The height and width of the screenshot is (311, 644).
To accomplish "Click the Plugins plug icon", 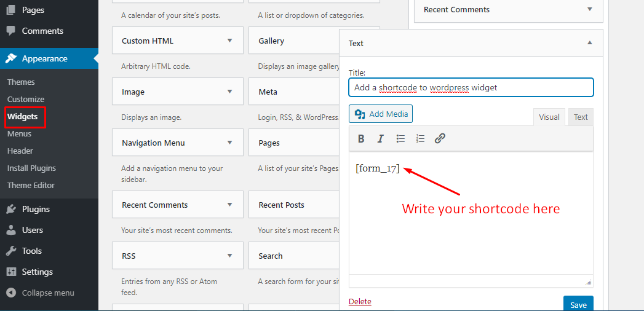I will (x=12, y=209).
